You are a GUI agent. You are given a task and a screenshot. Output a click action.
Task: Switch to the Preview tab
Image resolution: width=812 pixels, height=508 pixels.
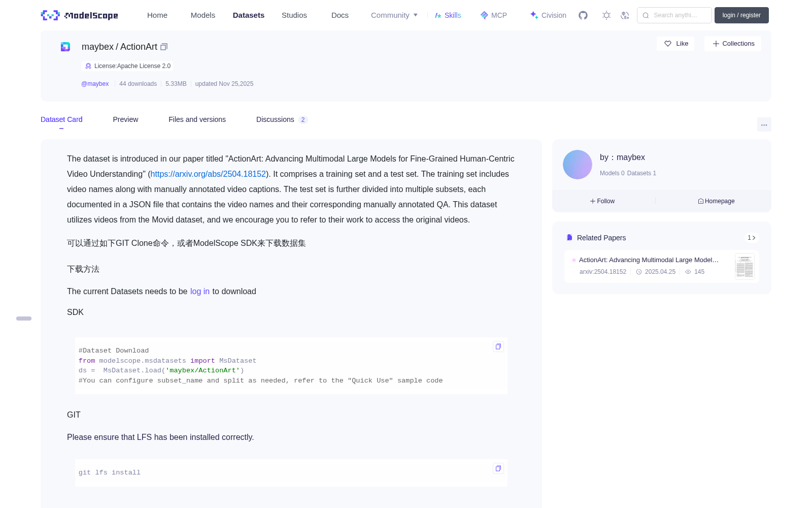[x=125, y=119]
